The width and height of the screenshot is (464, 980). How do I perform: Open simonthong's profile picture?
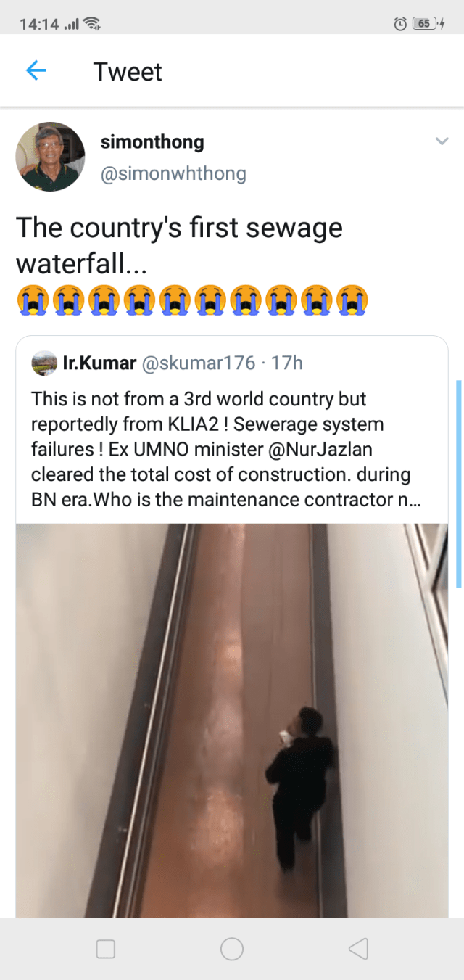coord(51,157)
